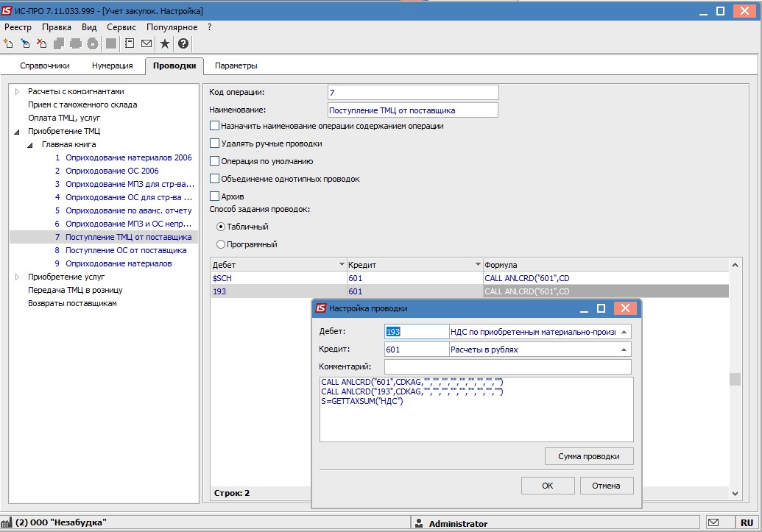Click the star favorites toolbar icon

click(x=165, y=43)
